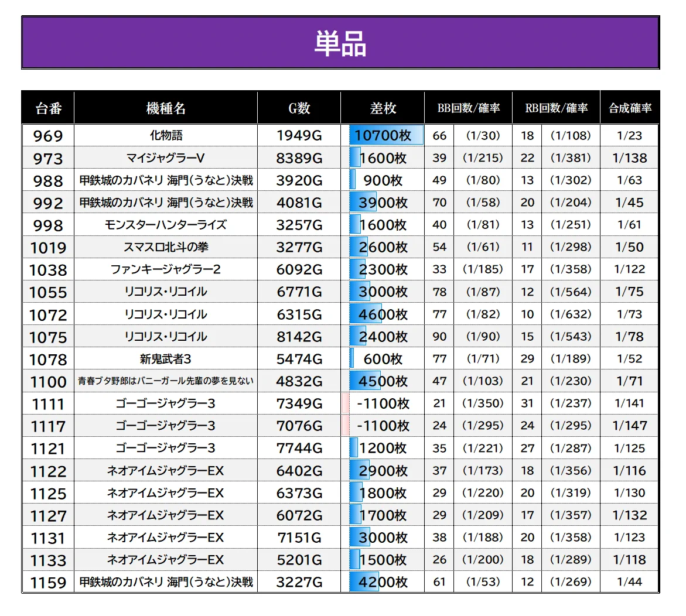Click the 900枚 value in row 988
The width and height of the screenshot is (686, 616).
coord(383,180)
